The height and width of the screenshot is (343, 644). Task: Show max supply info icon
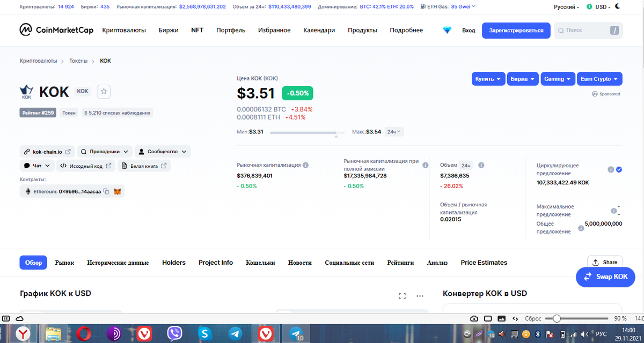click(613, 211)
